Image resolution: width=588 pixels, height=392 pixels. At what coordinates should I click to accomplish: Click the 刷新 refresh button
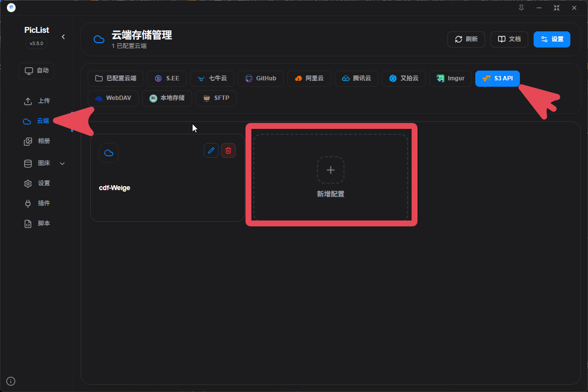point(466,39)
